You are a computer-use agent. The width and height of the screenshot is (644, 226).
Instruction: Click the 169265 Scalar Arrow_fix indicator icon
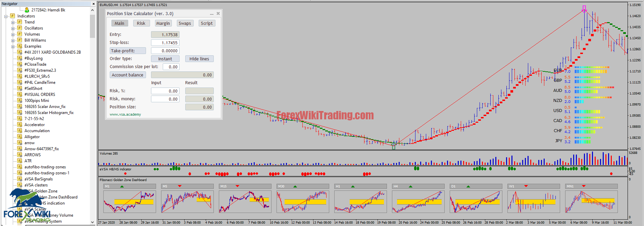click(20, 107)
